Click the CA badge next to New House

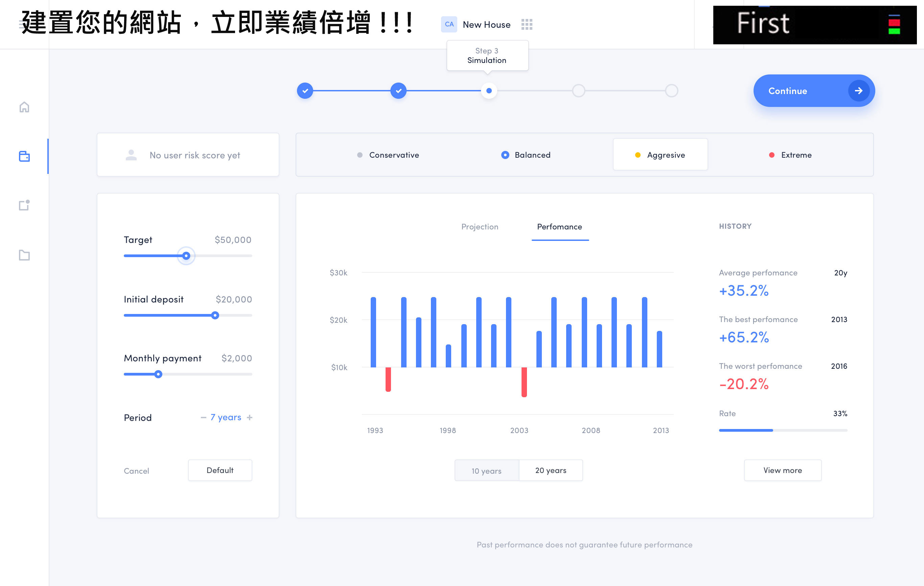click(x=449, y=24)
